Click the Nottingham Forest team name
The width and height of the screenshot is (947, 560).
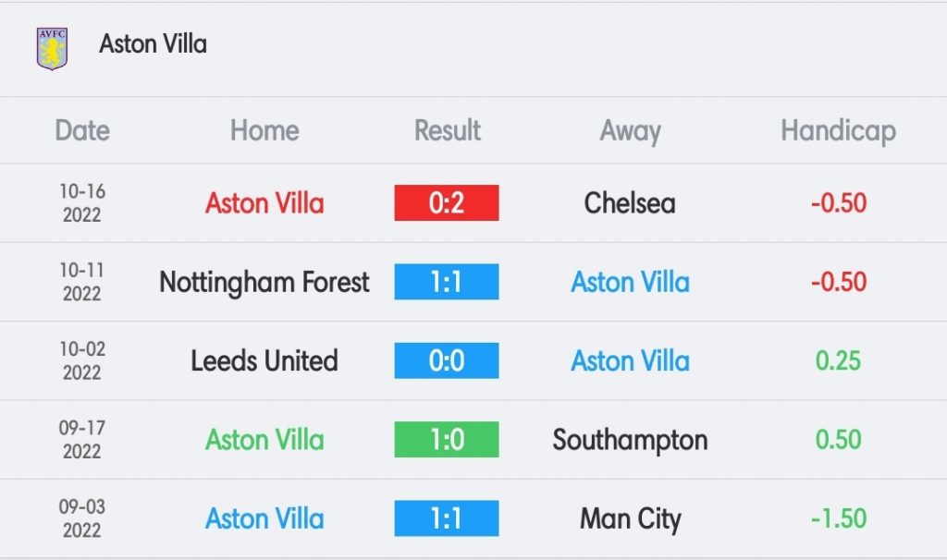pos(264,283)
